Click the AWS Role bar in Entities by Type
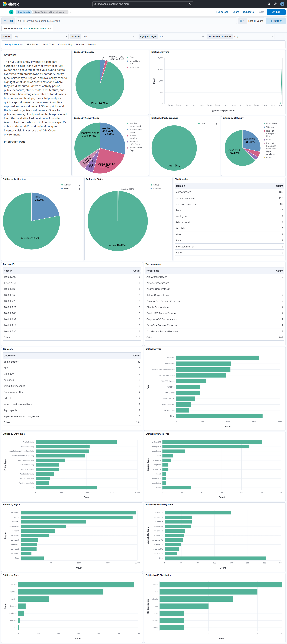The width and height of the screenshot is (287, 644). (217, 358)
